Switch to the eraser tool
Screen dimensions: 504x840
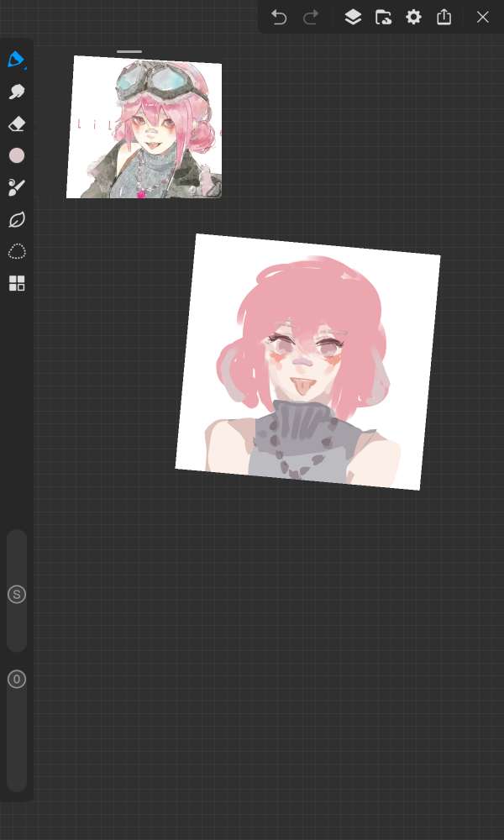click(x=17, y=124)
